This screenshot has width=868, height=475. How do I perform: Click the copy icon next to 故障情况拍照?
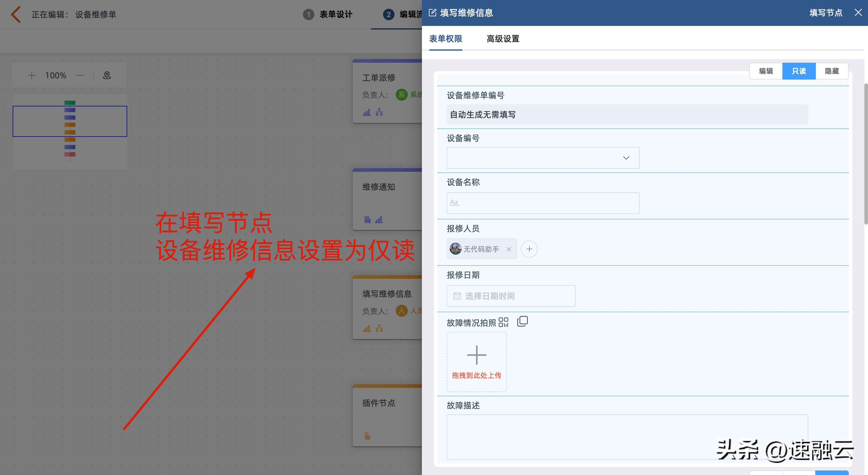pos(522,321)
